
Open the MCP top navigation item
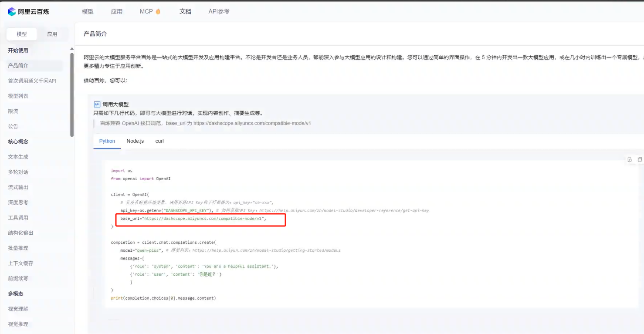[146, 12]
